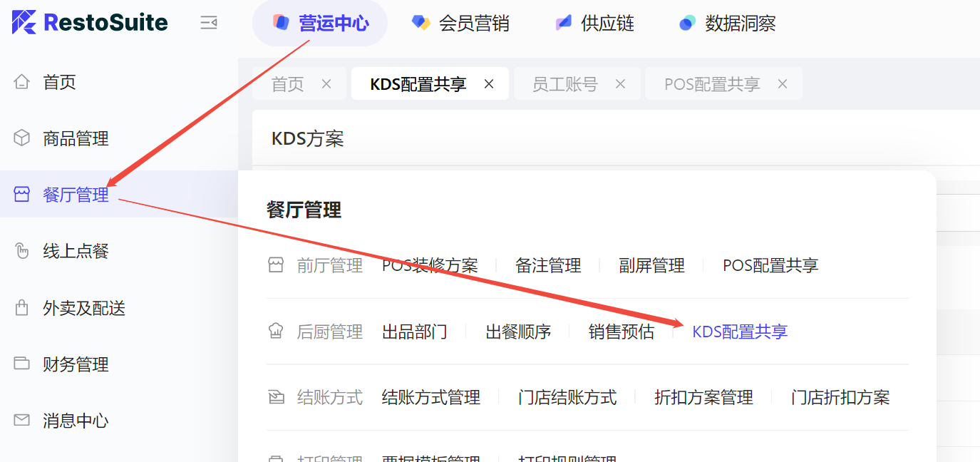
Task: Collapse the sidebar with the menu fold icon
Action: click(x=208, y=23)
